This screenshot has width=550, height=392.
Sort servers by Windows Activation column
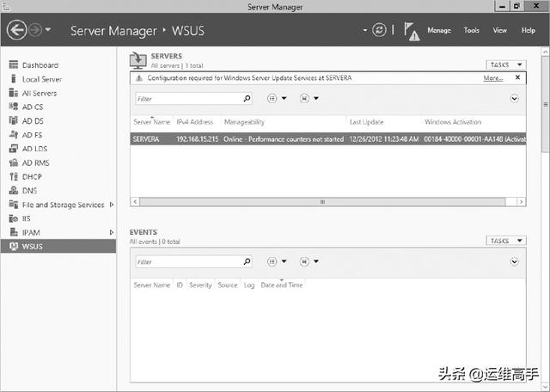453,122
